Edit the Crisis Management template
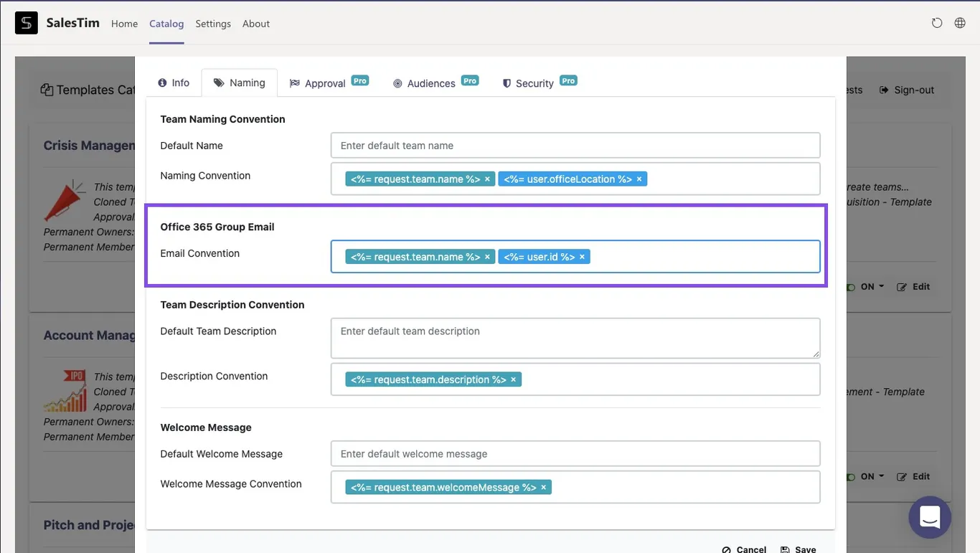The image size is (980, 553). tap(913, 286)
